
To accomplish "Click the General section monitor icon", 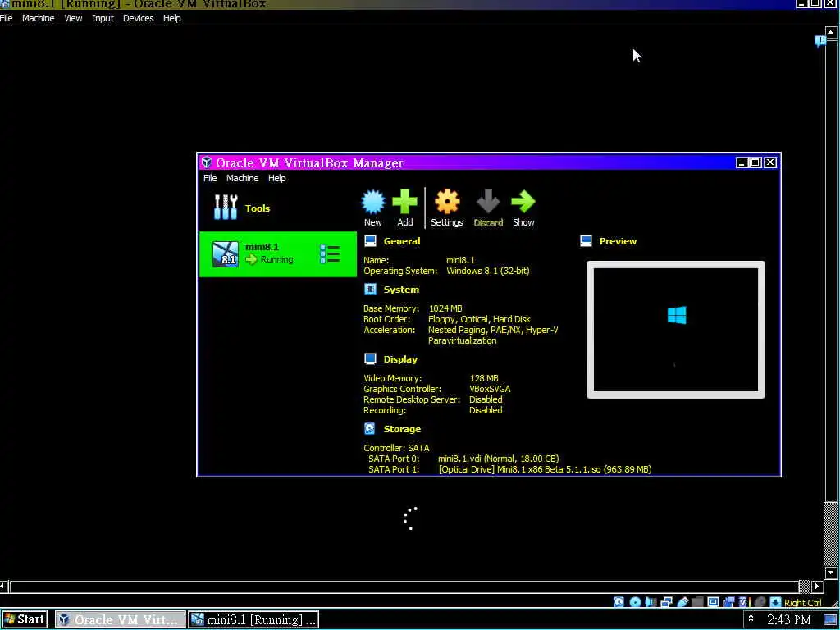I will (370, 241).
